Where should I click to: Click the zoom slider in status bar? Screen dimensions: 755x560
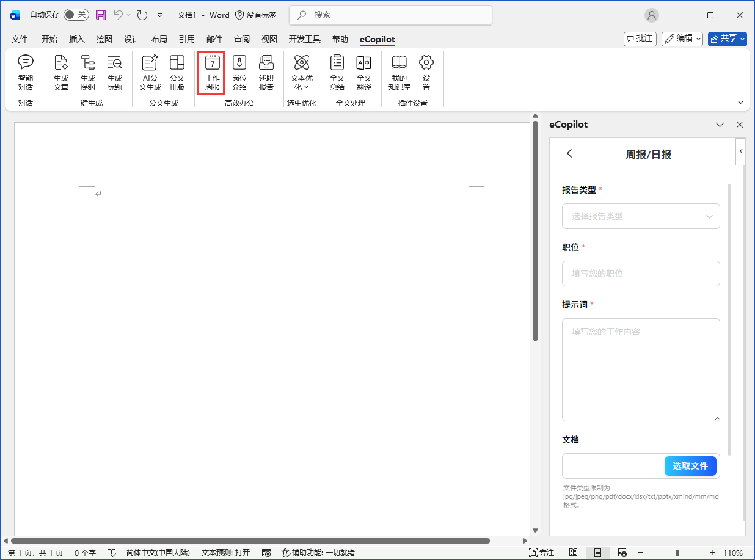click(677, 553)
